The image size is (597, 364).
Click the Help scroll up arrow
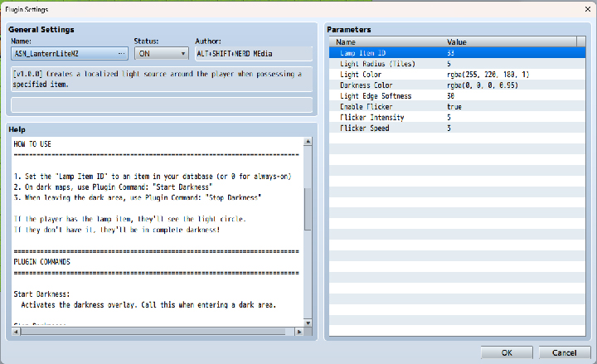[308, 141]
